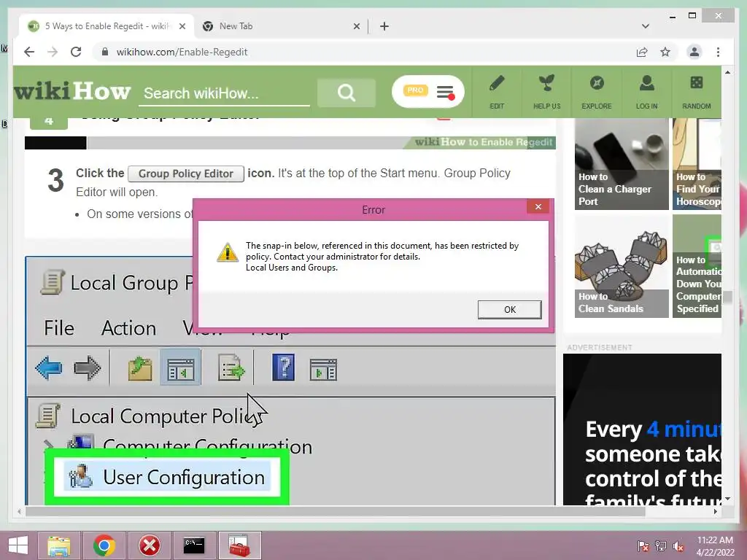Open the tab search dropdown arrow
747x560 pixels.
coord(646,26)
